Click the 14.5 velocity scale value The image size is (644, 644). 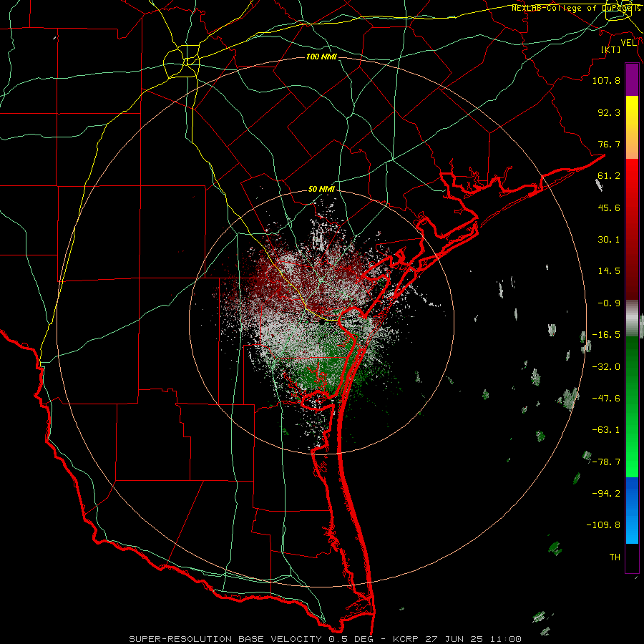click(x=609, y=271)
